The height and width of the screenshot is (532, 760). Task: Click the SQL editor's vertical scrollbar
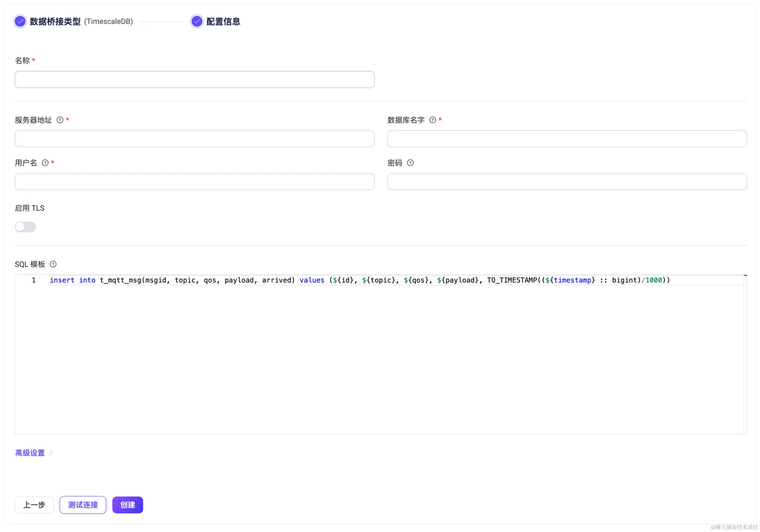[745, 354]
